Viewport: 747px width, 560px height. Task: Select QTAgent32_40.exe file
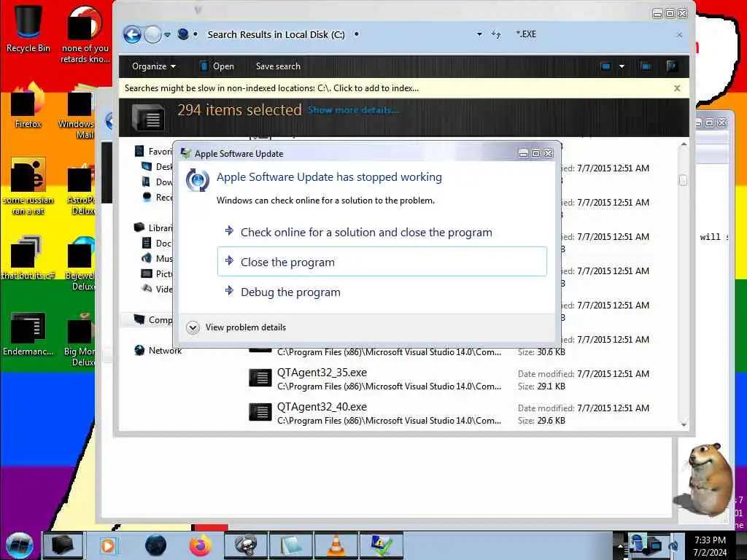coord(374,413)
